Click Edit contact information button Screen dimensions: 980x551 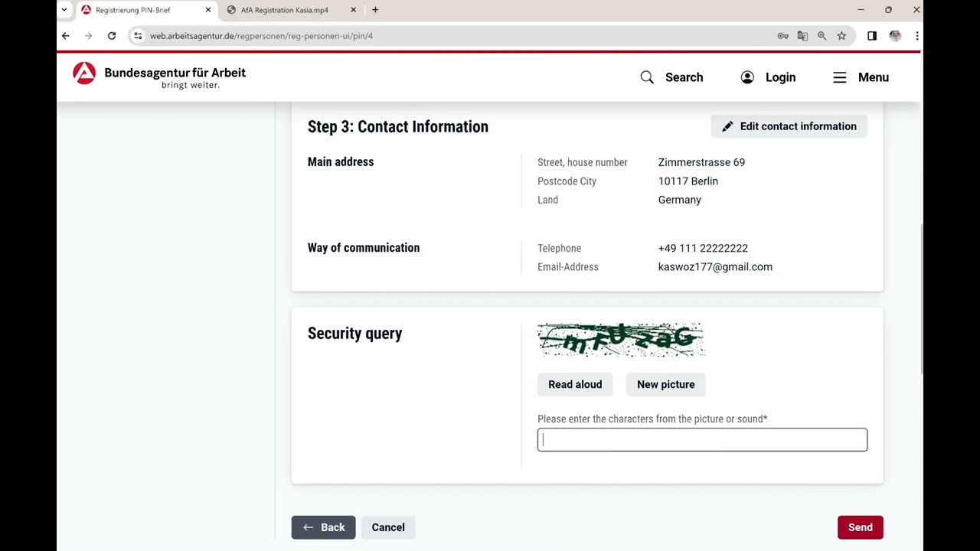point(789,126)
